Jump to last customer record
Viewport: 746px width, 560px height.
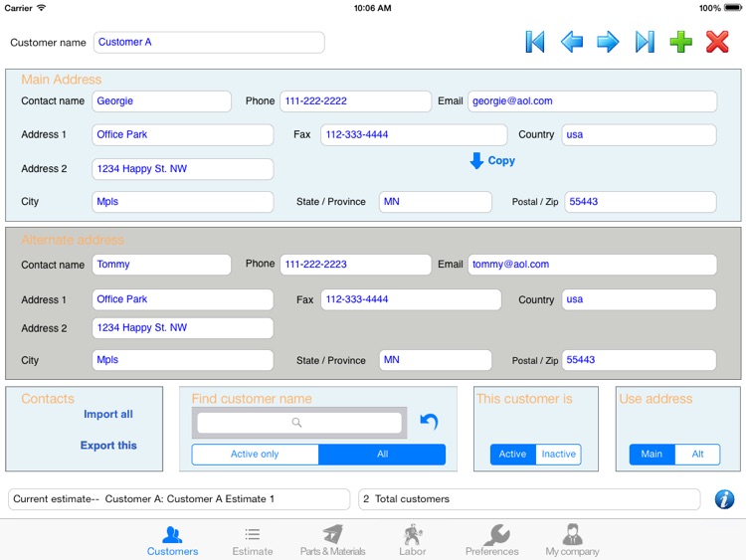[x=645, y=42]
